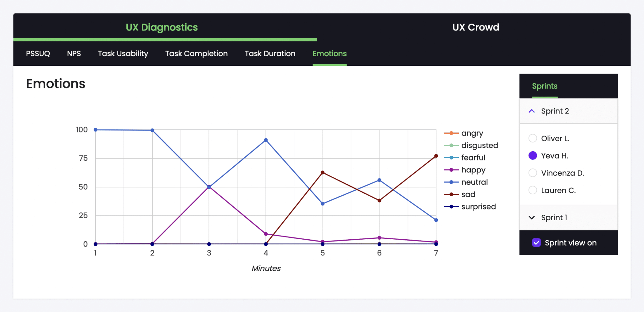Disable the 'Sprint view on' checkbox
The width and height of the screenshot is (644, 312).
point(536,242)
